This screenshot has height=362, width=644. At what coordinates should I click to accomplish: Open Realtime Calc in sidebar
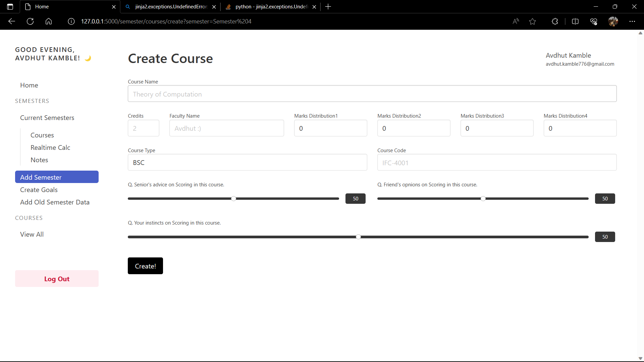[50, 147]
